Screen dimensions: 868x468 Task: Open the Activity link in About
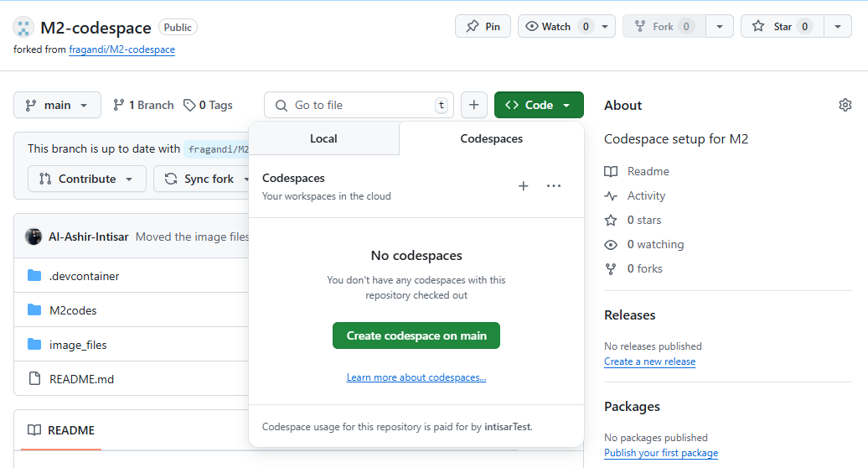pos(646,195)
